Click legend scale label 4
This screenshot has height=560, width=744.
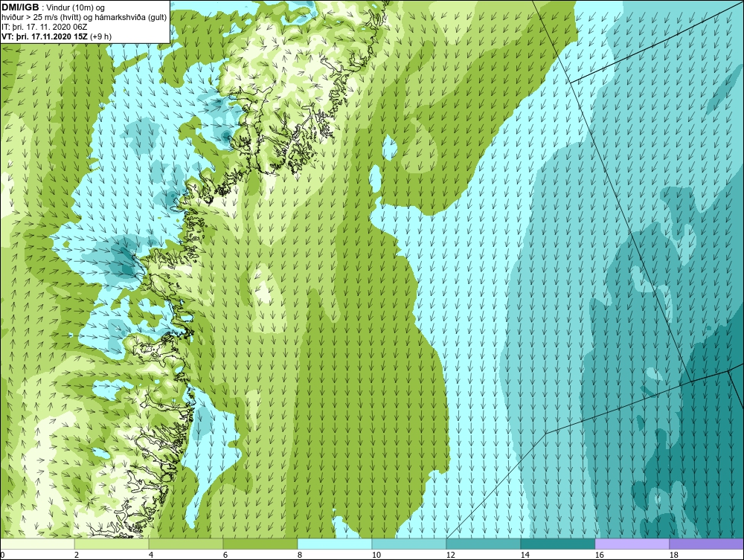(x=151, y=555)
